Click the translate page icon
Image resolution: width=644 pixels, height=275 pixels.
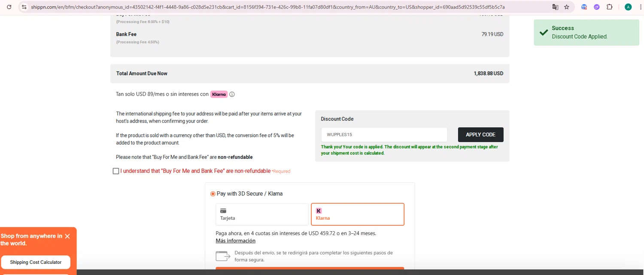coord(555,7)
